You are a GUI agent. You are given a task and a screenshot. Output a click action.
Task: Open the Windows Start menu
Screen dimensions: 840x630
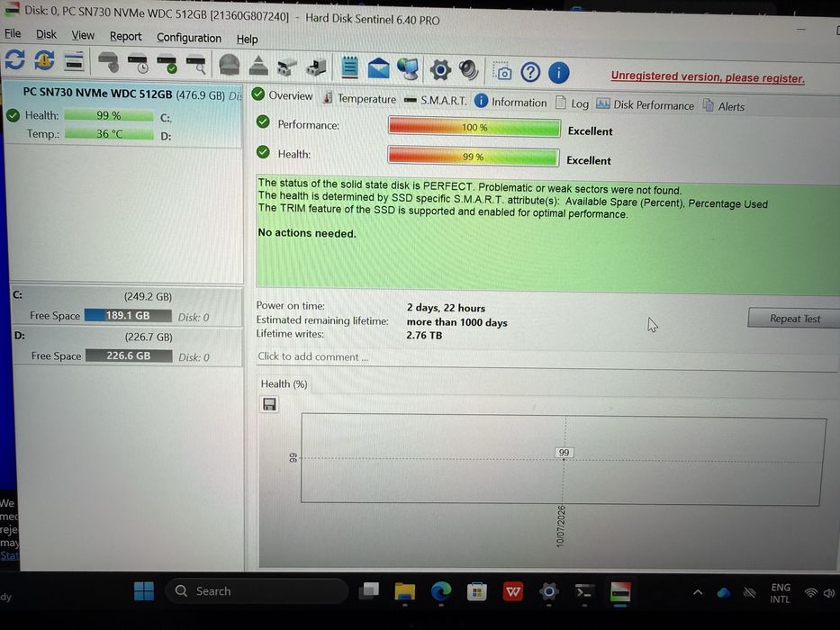click(143, 591)
